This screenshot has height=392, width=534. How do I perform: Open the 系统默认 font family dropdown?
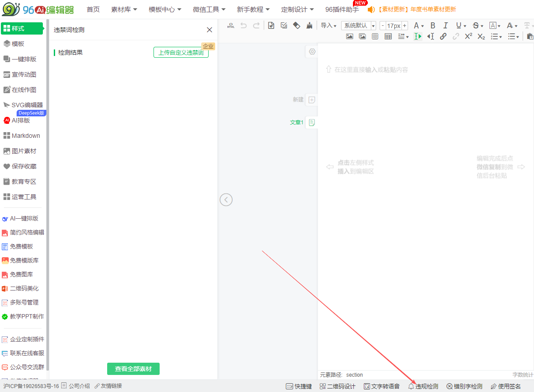pyautogui.click(x=358, y=26)
